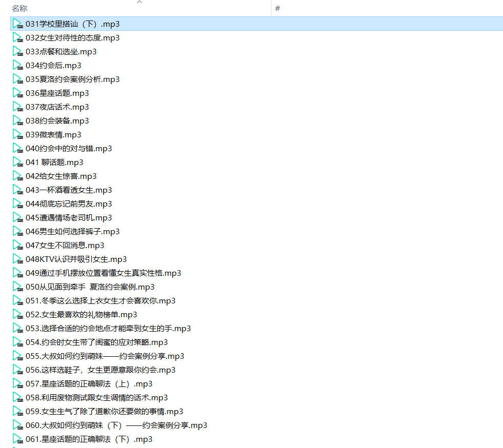Click the mp3 icon of 049通过手机摆放位置 file
The width and height of the screenshot is (503, 448).
coord(17,272)
